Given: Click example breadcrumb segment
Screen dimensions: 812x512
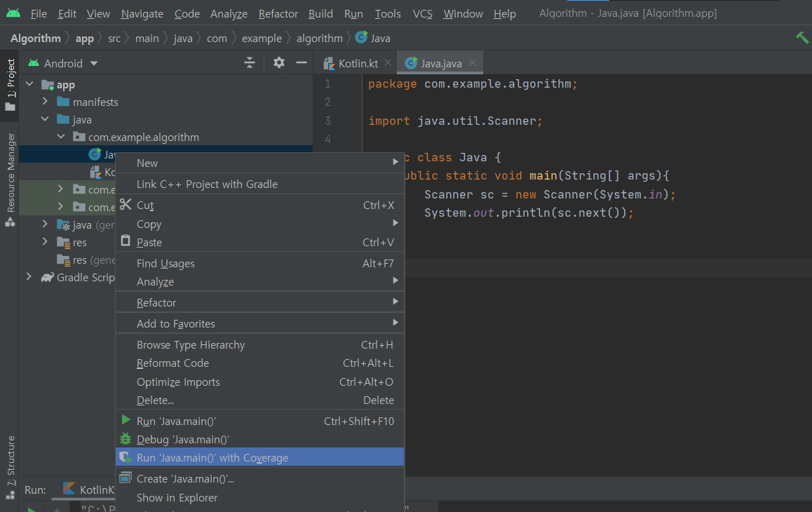Looking at the screenshot, I should pos(262,39).
